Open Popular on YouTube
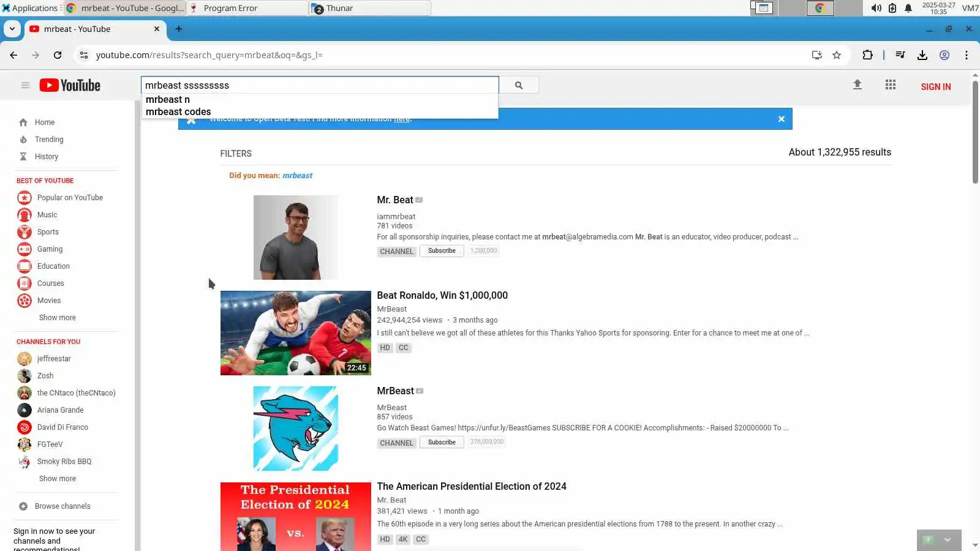 click(x=70, y=198)
